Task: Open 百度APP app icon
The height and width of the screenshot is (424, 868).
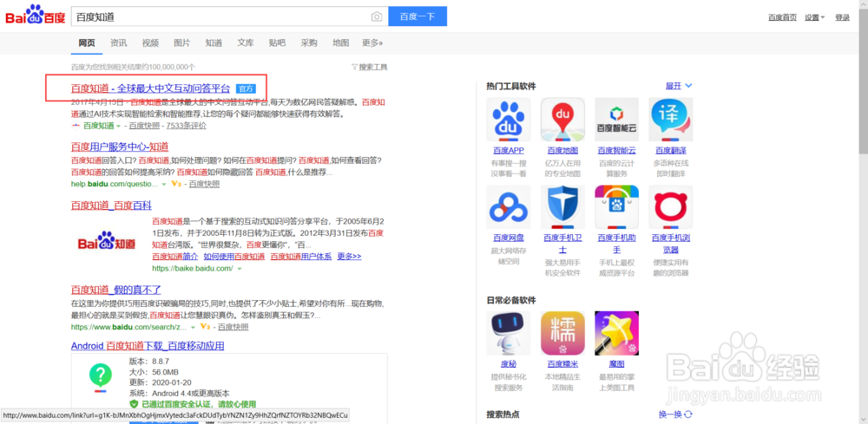Action: [508, 120]
